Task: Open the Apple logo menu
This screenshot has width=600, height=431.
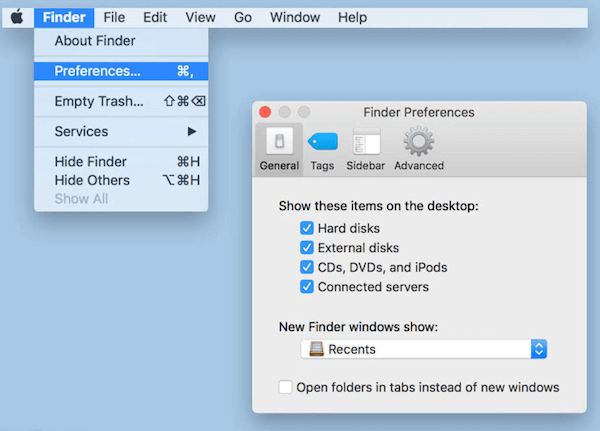Action: pos(17,17)
